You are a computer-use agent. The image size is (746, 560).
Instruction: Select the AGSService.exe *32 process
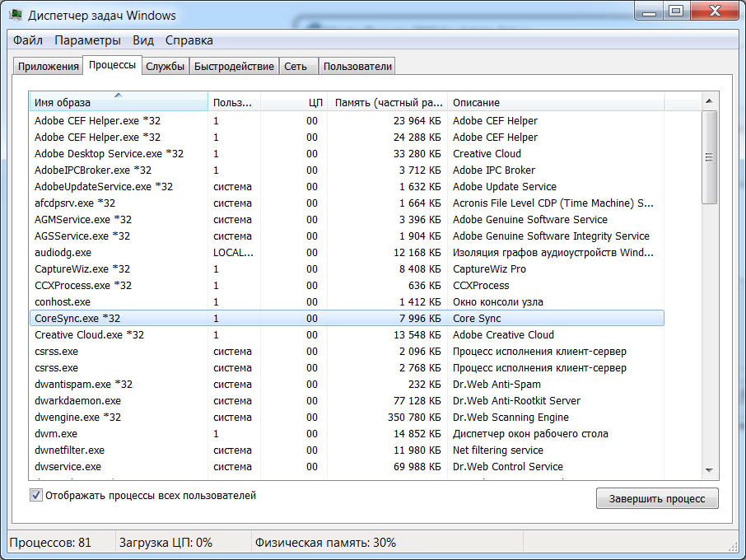click(347, 236)
